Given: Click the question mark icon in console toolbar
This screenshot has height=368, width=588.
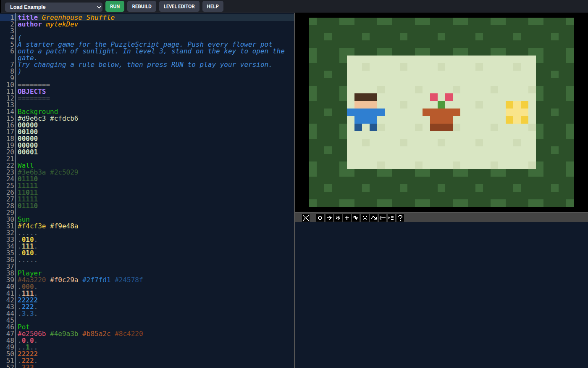Looking at the screenshot, I should pos(400,218).
